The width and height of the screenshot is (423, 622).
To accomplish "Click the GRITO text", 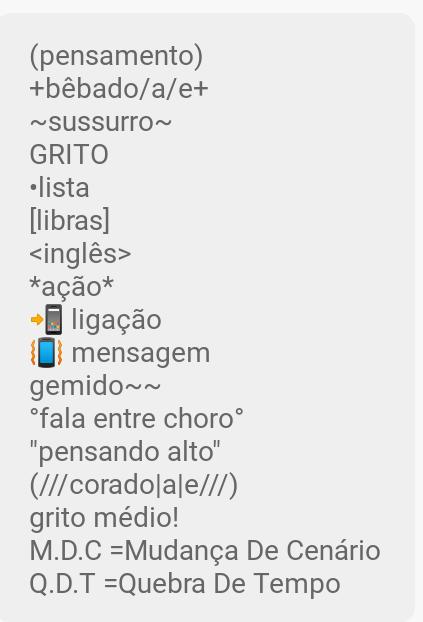I will click(x=69, y=155).
